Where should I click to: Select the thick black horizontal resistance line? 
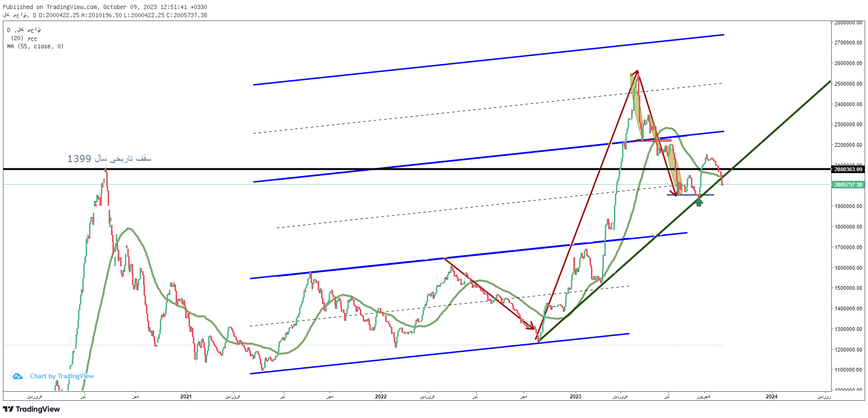(x=287, y=169)
